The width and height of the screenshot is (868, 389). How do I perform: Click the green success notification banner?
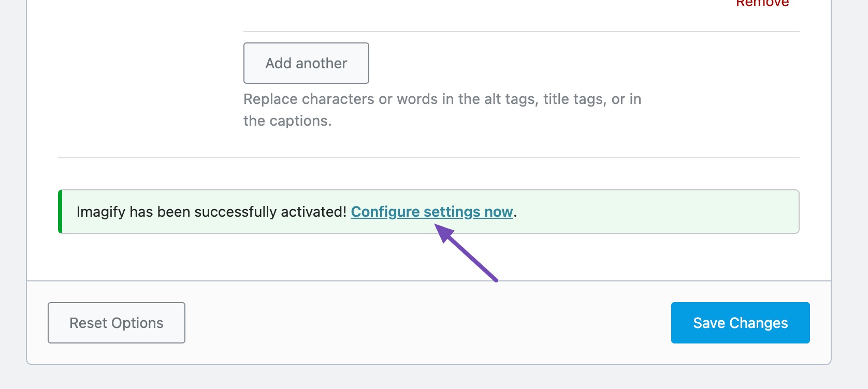point(428,212)
